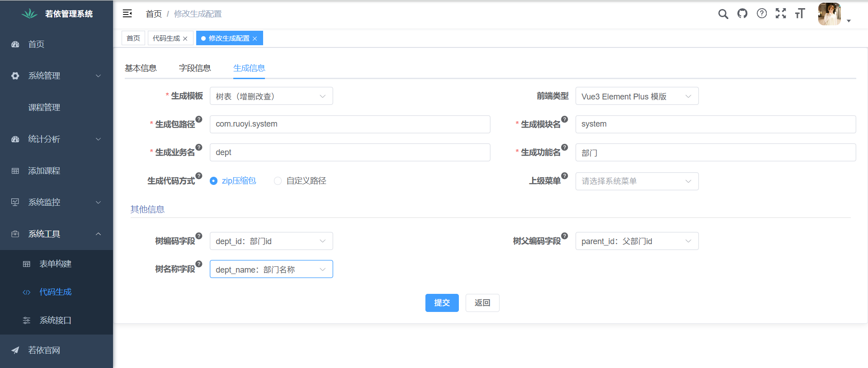Click the form icon beside 表单构建
Image resolution: width=868 pixels, height=368 pixels.
27,264
